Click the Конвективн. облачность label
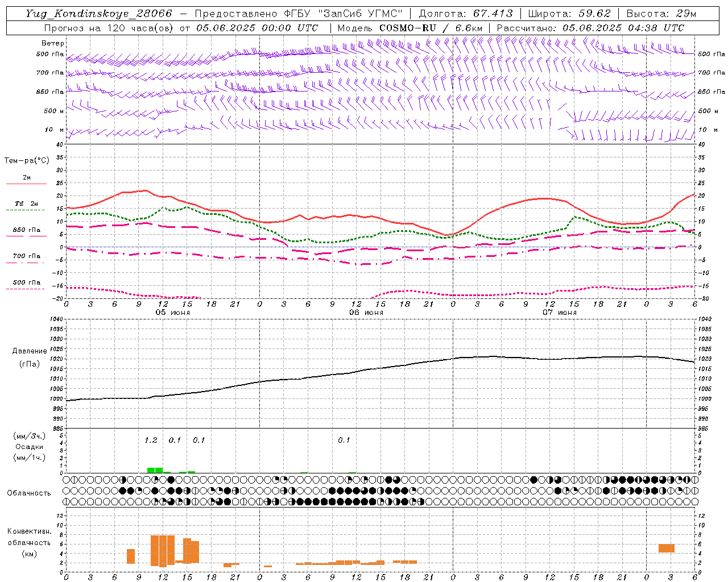 click(x=29, y=537)
